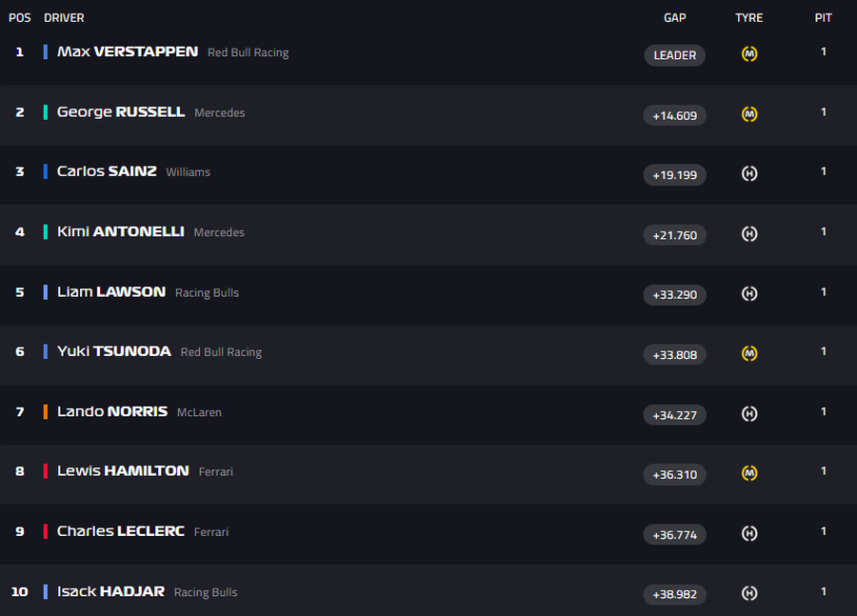Open Max Verstappen's driver name
The image size is (857, 616).
(128, 51)
